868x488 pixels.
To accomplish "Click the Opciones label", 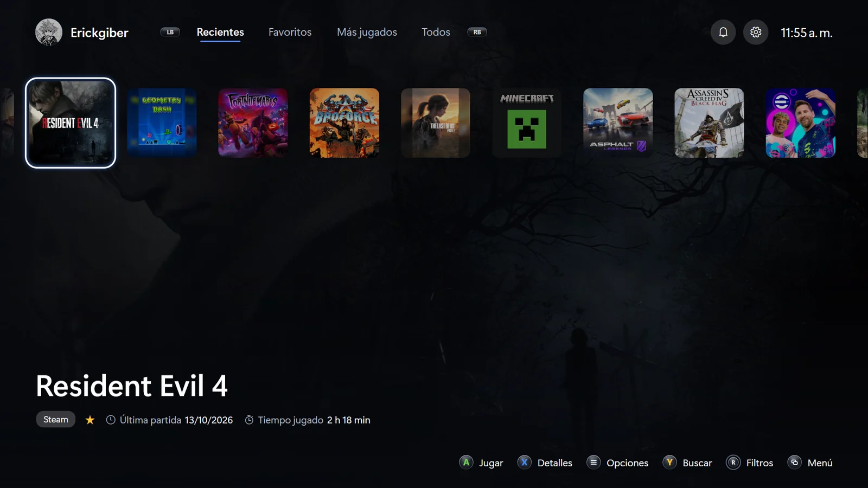I will (x=628, y=463).
